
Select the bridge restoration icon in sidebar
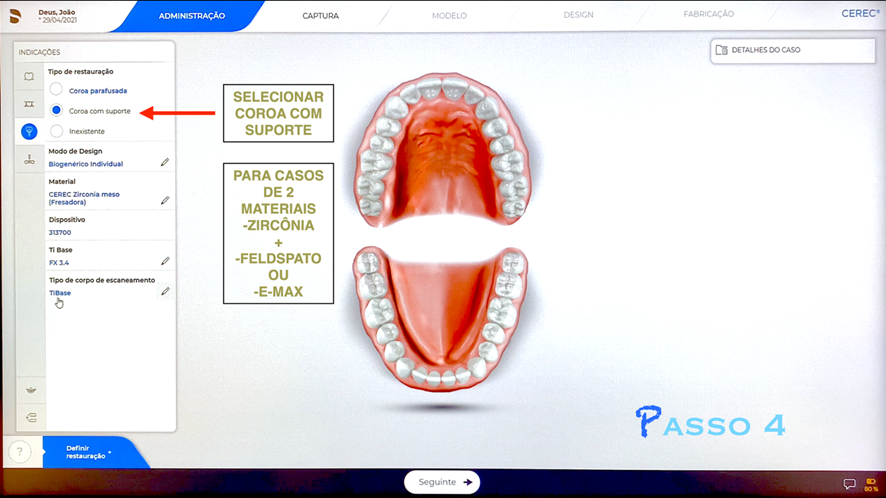click(29, 104)
